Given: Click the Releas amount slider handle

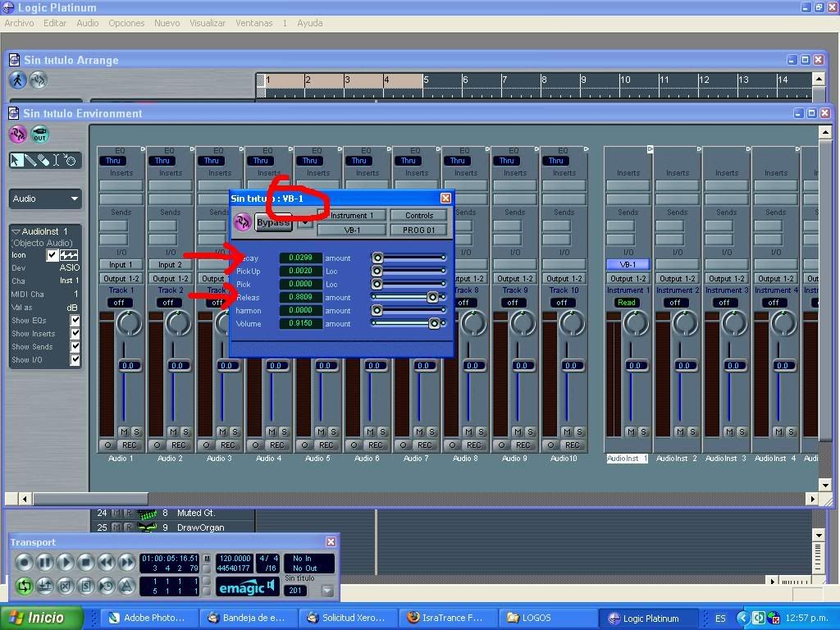Looking at the screenshot, I should tap(432, 297).
